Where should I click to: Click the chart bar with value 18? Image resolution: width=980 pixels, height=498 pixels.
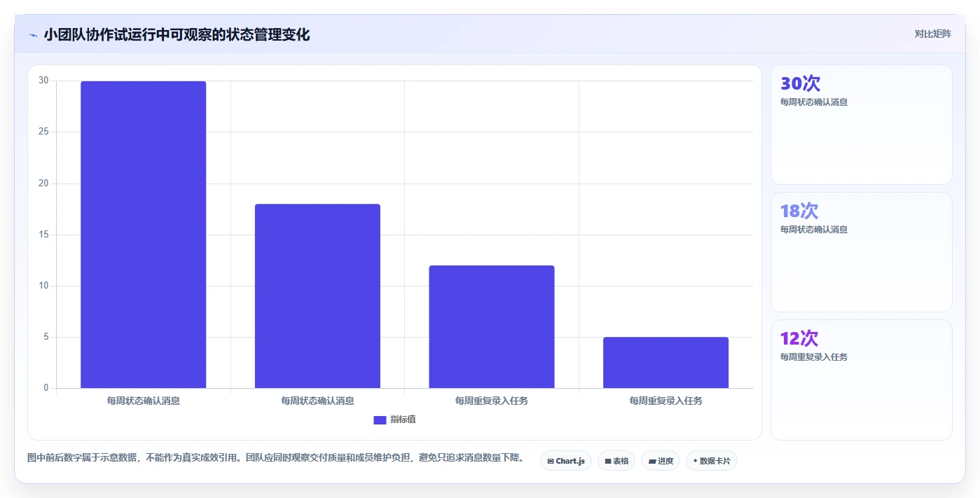coord(317,296)
